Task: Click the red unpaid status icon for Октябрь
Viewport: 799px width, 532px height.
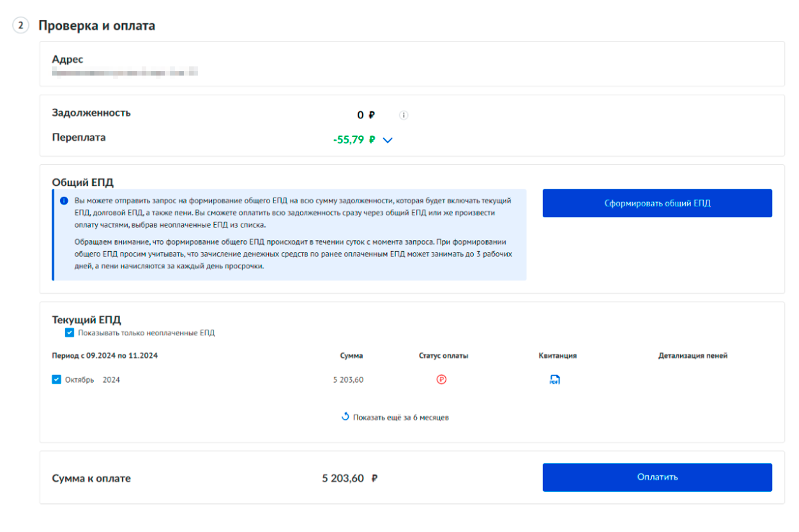Action: coord(441,379)
